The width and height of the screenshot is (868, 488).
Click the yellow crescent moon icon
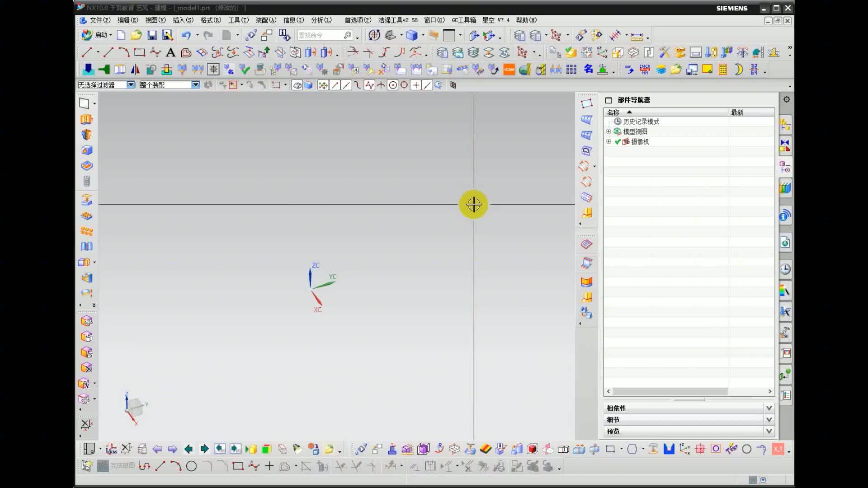(x=739, y=70)
